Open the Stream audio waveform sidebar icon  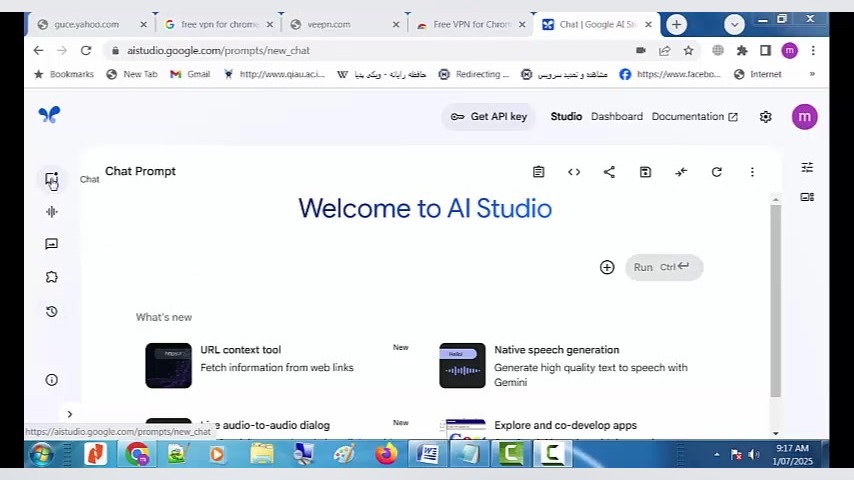(x=52, y=211)
